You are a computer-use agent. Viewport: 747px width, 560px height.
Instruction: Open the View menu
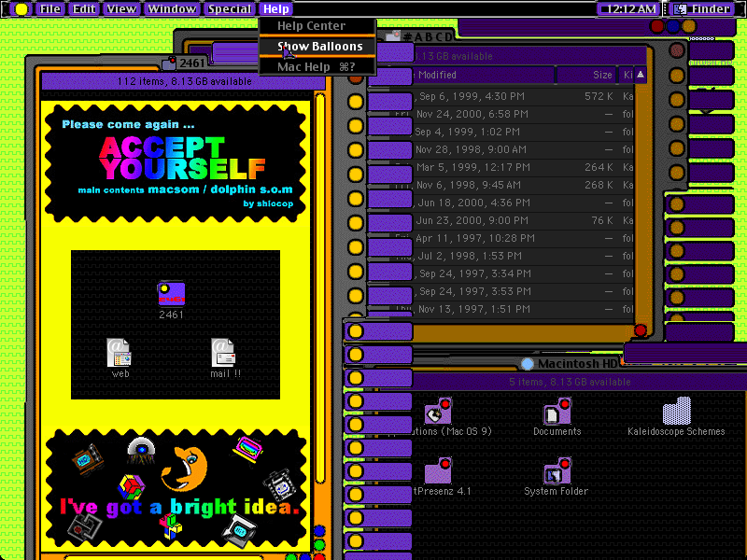click(121, 9)
